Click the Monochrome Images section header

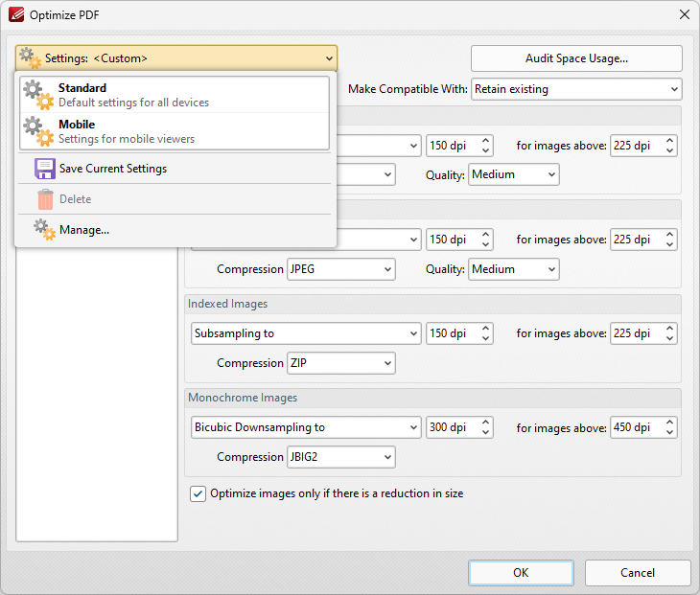point(432,398)
